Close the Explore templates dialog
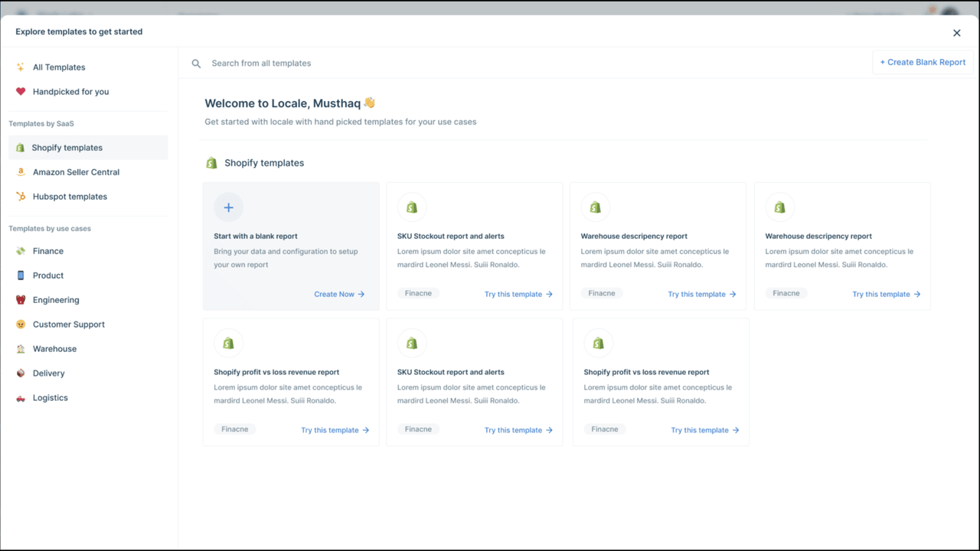980x551 pixels. (957, 33)
